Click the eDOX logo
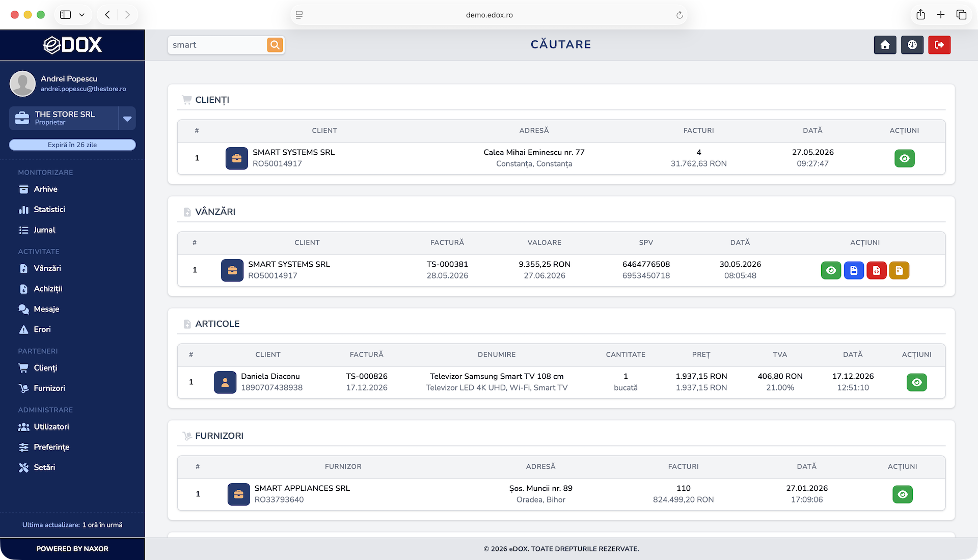This screenshot has height=560, width=978. [x=72, y=45]
